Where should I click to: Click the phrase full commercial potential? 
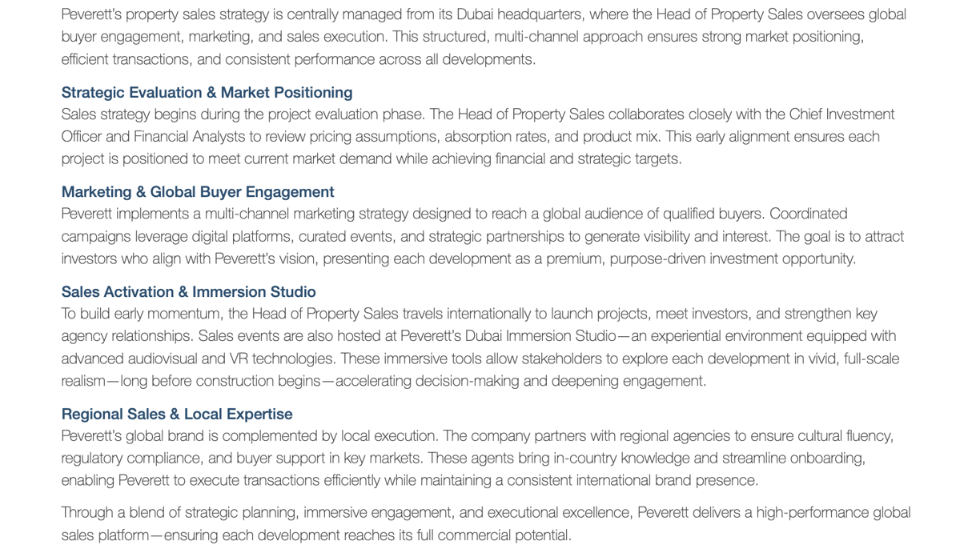[x=493, y=535]
